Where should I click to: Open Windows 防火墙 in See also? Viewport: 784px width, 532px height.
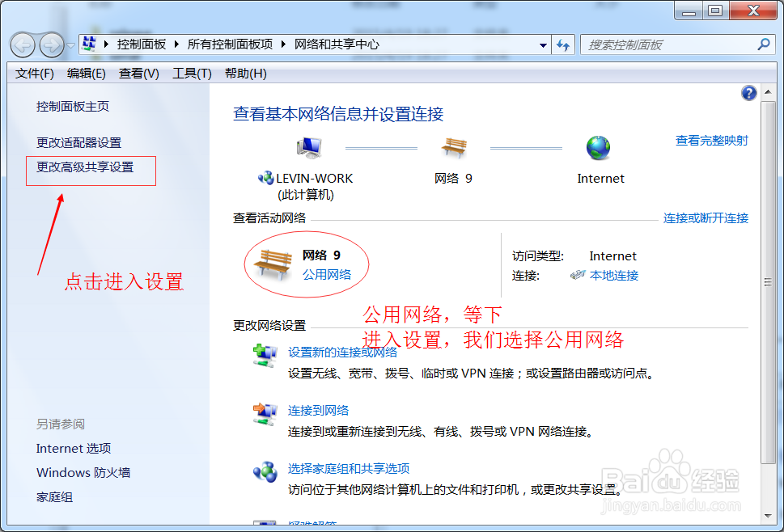(x=83, y=472)
